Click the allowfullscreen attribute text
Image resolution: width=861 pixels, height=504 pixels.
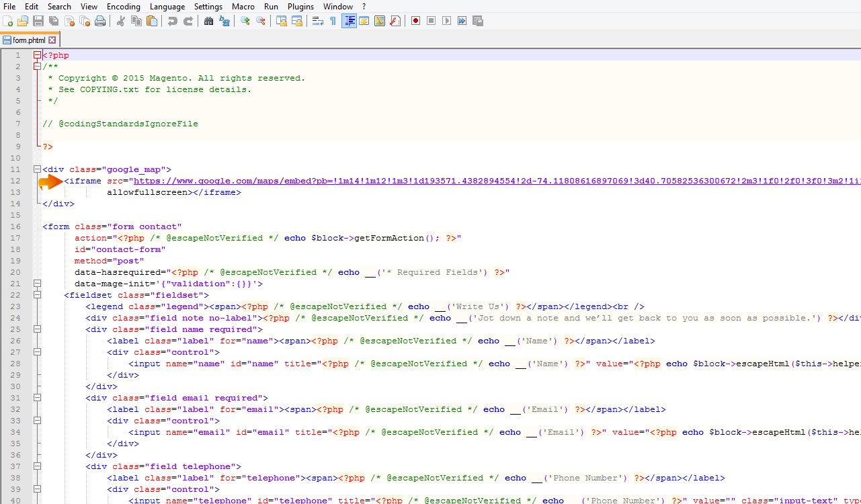point(147,192)
